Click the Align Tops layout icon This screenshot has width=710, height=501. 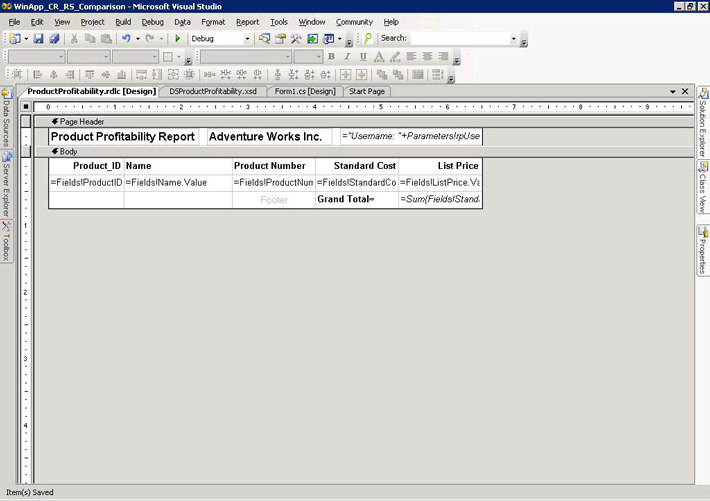tap(90, 74)
